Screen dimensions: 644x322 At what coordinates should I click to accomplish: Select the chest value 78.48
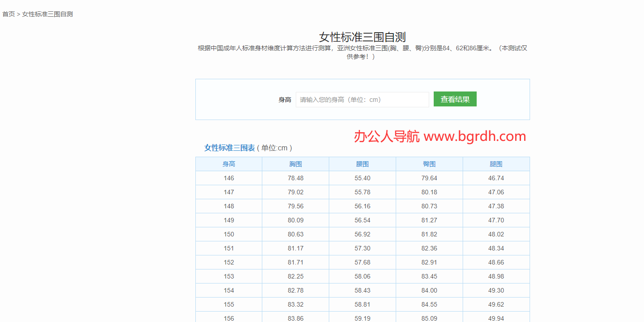(295, 178)
